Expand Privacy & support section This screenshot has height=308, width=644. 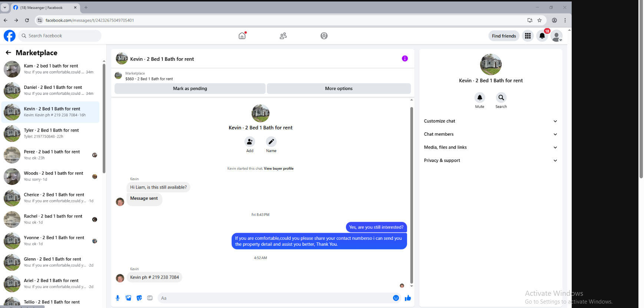tap(491, 160)
